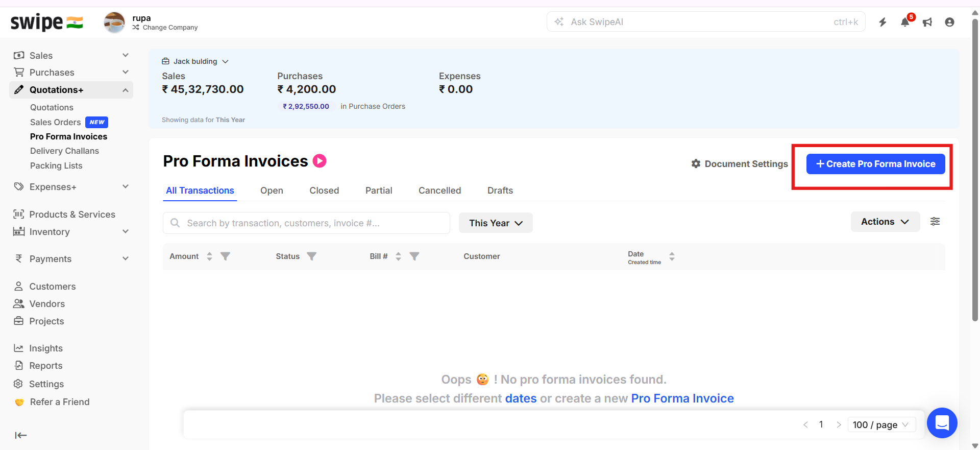Screen dimensions: 980x450
Task: Expand the Expenses+ menu chevron
Action: click(x=126, y=186)
